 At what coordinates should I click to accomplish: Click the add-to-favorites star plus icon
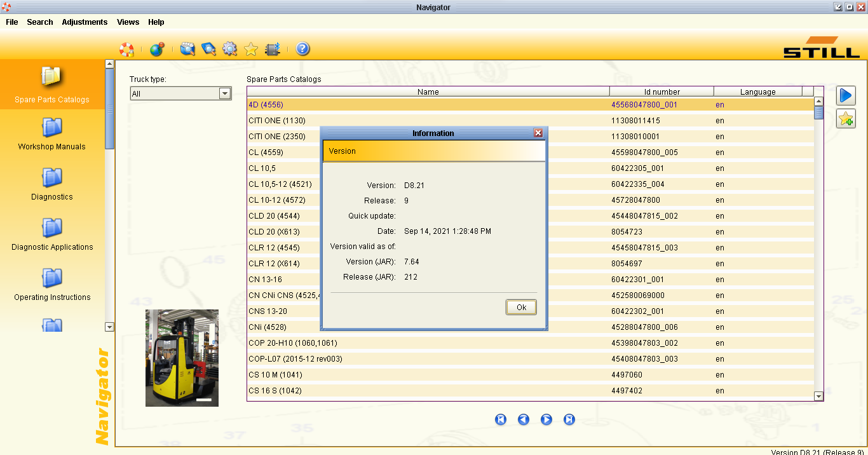point(846,118)
